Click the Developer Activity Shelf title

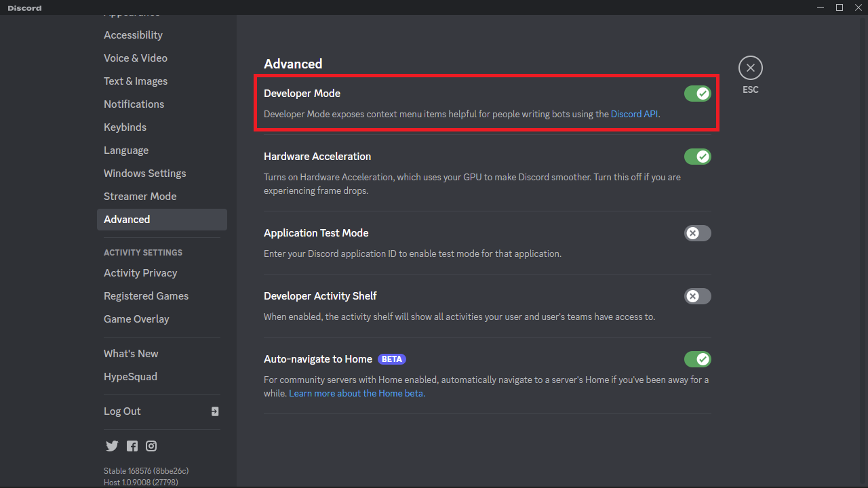coord(320,296)
